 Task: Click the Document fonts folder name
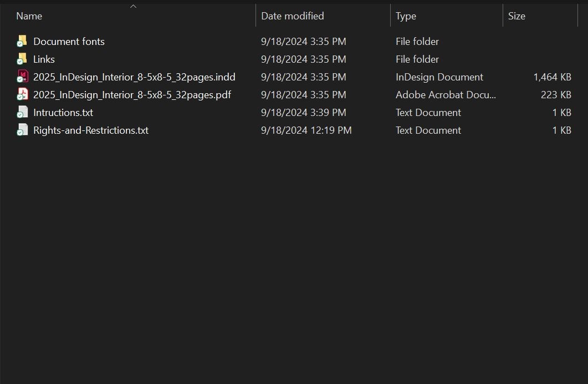(x=69, y=41)
